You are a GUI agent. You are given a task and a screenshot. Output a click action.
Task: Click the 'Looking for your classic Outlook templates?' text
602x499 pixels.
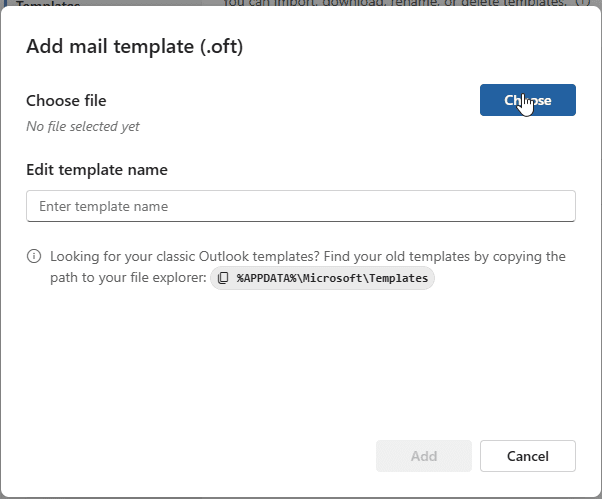tap(186, 256)
